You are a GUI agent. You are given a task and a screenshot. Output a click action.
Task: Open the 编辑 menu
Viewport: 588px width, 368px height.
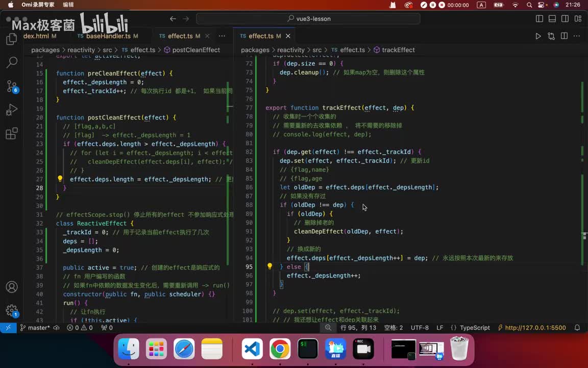[x=68, y=5]
